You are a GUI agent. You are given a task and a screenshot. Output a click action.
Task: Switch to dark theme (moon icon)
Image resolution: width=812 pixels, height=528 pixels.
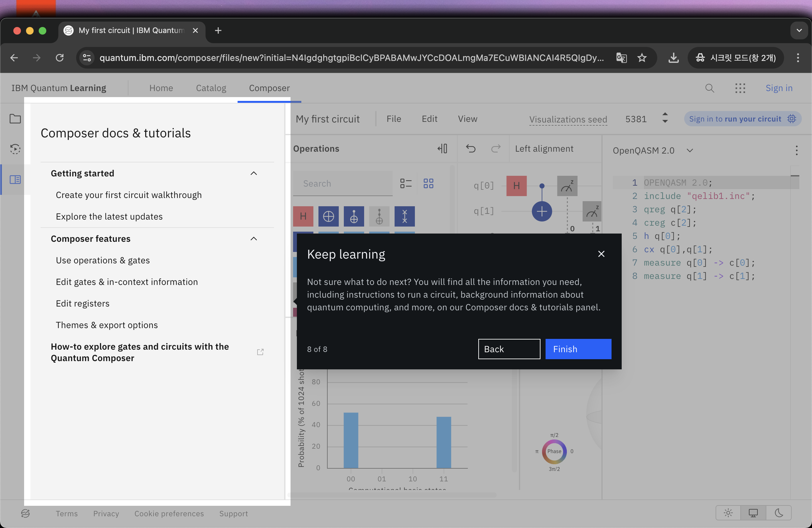[x=779, y=513]
